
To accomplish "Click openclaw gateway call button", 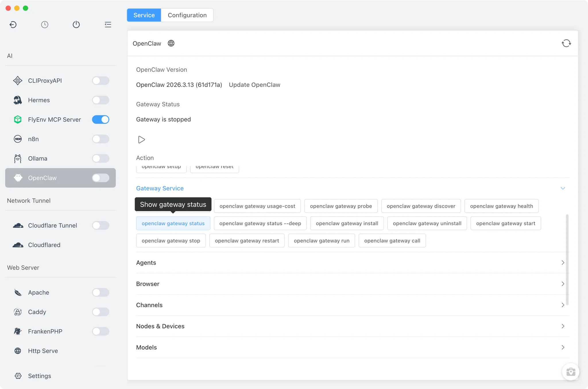I will 392,240.
